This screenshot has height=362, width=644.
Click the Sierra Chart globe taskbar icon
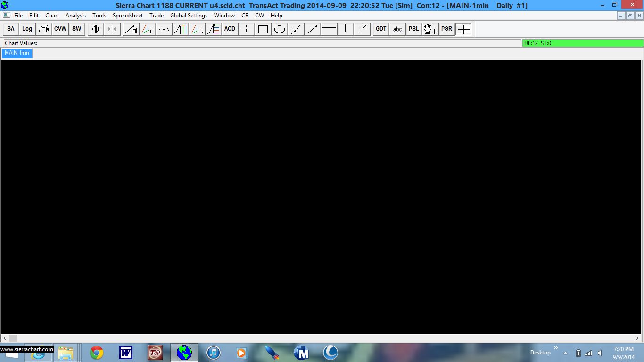(184, 353)
